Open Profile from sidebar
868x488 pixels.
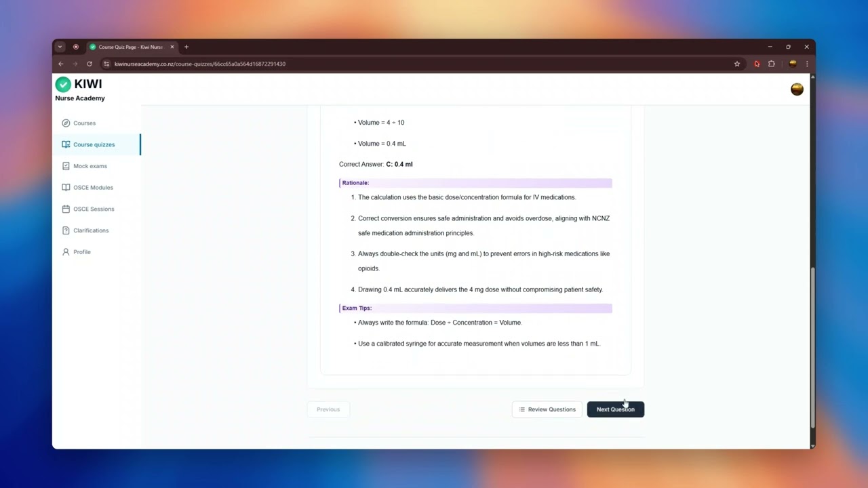point(81,251)
